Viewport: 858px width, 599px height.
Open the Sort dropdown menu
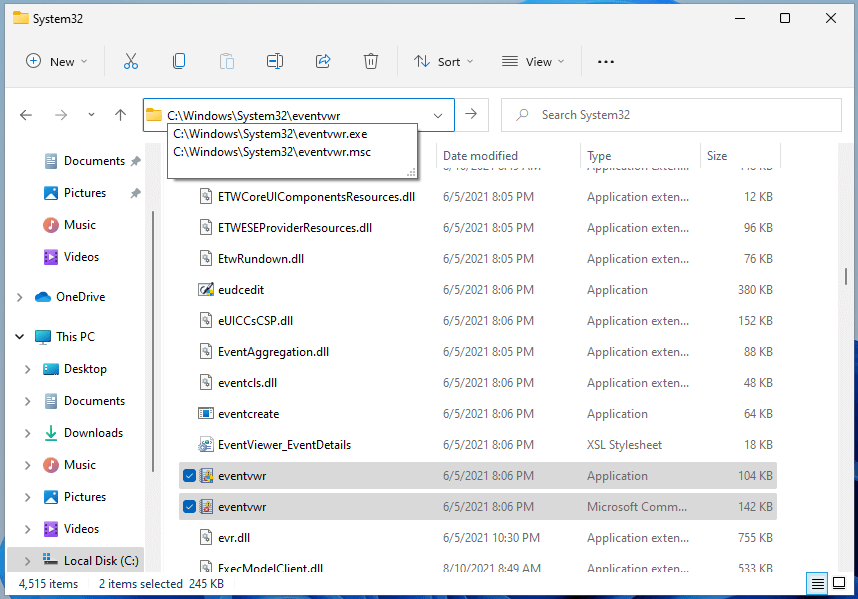point(444,62)
